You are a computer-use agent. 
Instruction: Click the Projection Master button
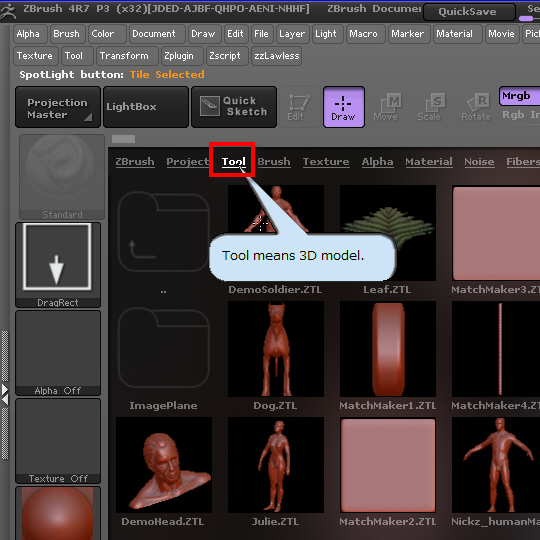click(58, 107)
